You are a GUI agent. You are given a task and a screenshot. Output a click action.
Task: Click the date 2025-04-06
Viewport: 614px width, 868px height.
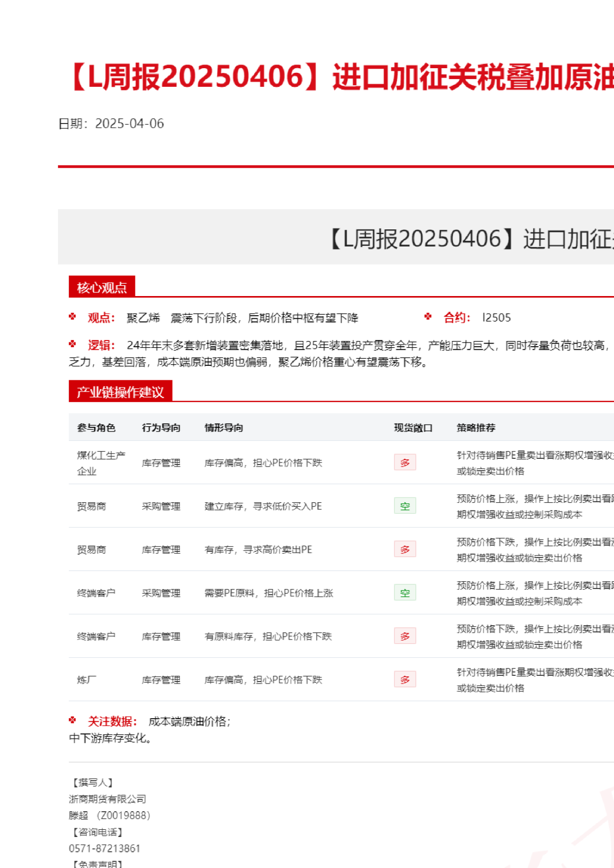[x=129, y=123]
